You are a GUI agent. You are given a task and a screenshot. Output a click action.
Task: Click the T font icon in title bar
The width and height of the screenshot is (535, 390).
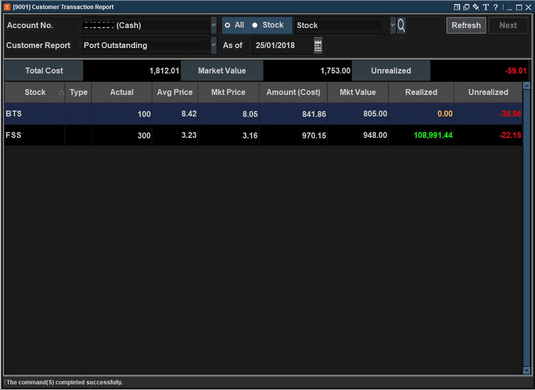[x=486, y=7]
